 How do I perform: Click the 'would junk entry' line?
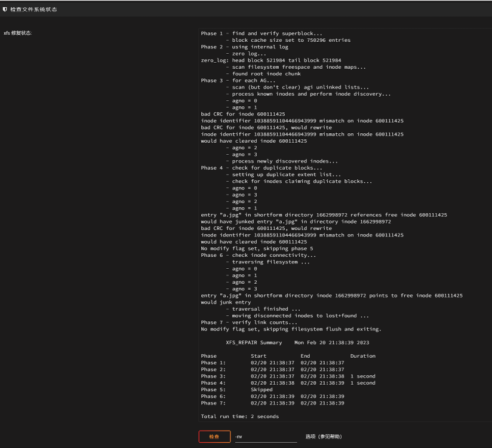click(x=226, y=302)
